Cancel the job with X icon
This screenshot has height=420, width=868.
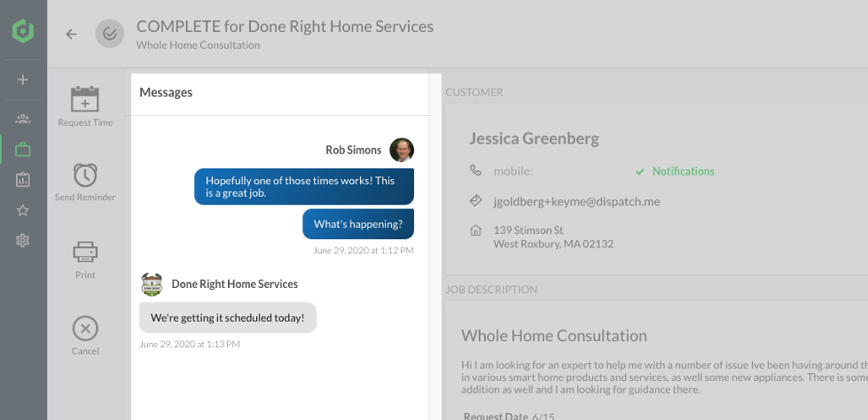point(85,330)
